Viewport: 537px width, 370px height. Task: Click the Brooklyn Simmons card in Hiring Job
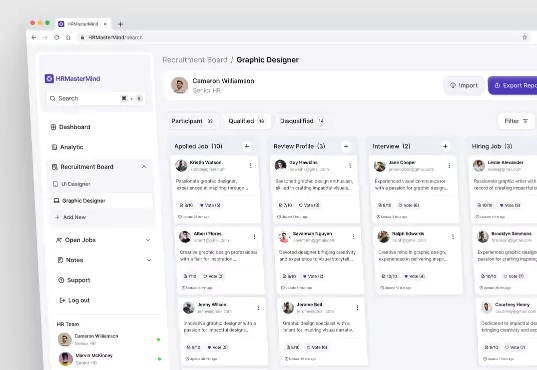tap(505, 260)
